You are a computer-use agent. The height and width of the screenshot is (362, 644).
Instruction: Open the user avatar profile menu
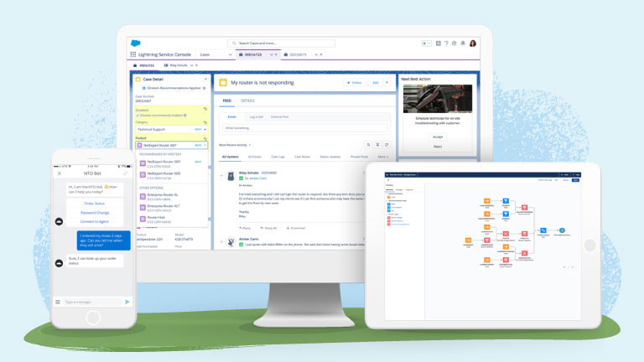(473, 43)
